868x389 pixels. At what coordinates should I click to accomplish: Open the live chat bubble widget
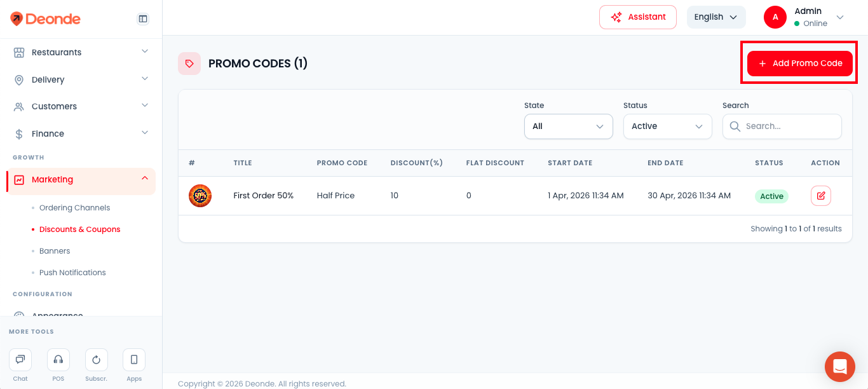tap(840, 367)
